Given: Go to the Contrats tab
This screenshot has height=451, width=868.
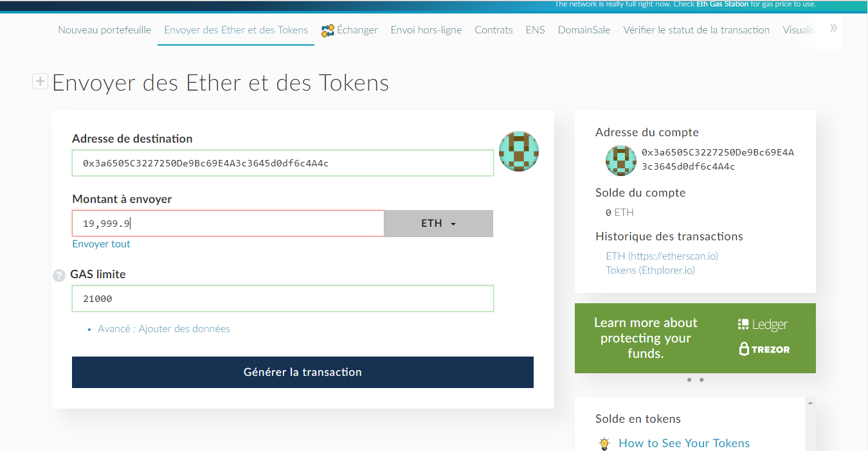Looking at the screenshot, I should [494, 30].
